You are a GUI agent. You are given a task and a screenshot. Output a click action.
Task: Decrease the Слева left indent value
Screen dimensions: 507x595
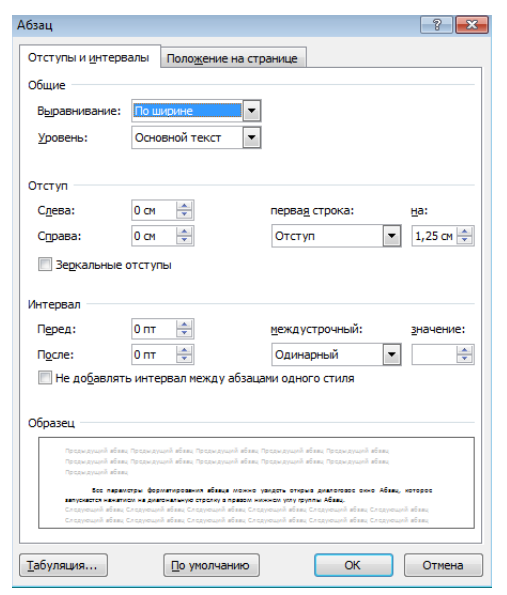tap(184, 215)
